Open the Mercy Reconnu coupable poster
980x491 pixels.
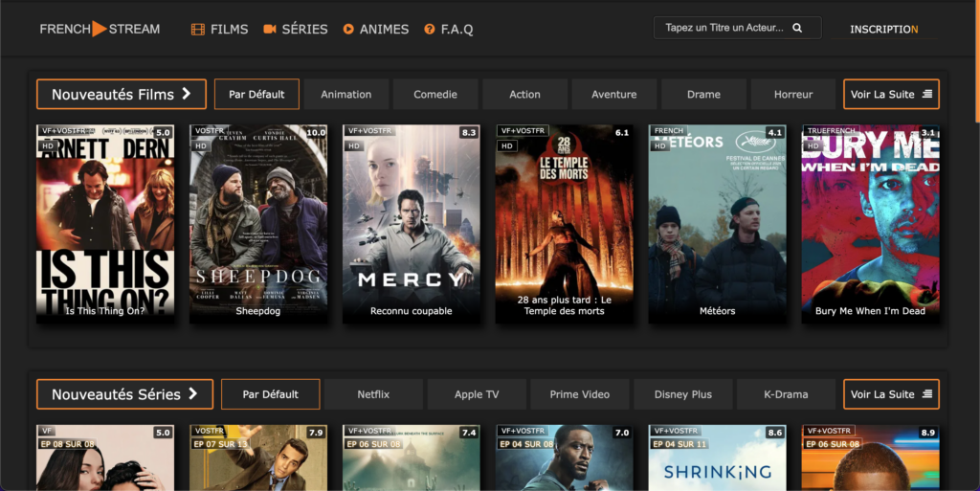[x=412, y=223]
